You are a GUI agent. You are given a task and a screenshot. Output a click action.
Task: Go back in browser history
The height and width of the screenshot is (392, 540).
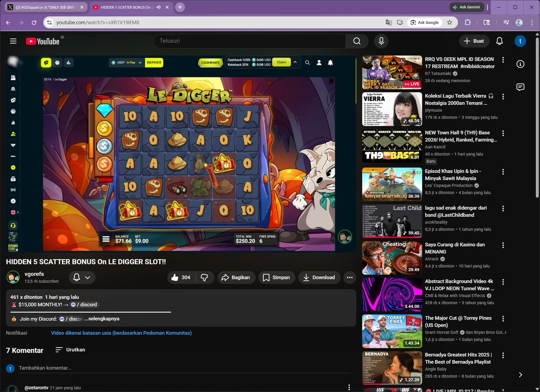click(x=8, y=23)
